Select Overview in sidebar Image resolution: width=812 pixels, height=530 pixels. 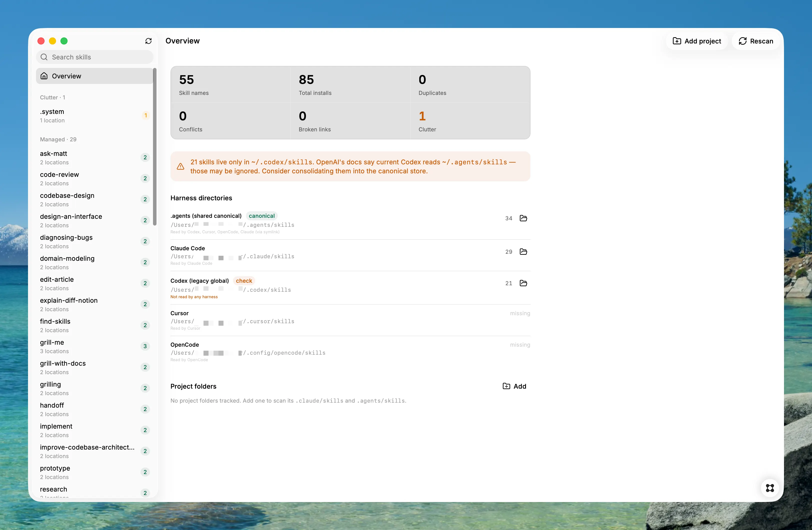[x=94, y=76]
